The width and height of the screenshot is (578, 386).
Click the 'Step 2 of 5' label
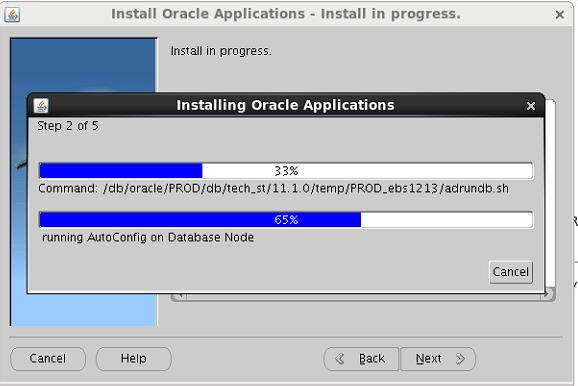[x=68, y=126]
